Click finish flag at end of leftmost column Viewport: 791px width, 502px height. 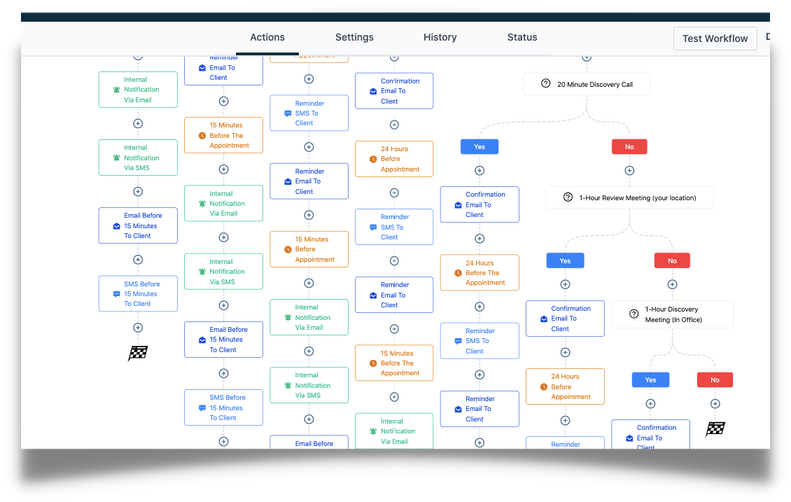[138, 353]
